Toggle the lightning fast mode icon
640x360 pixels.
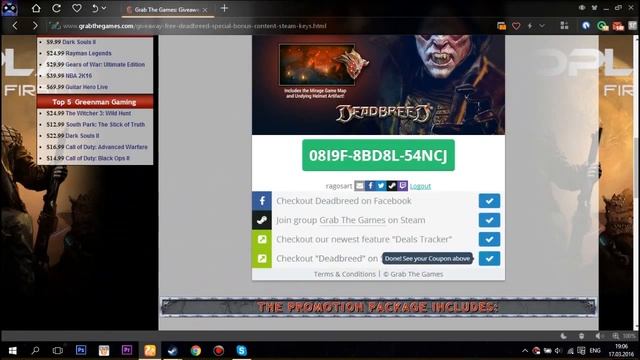(x=530, y=26)
